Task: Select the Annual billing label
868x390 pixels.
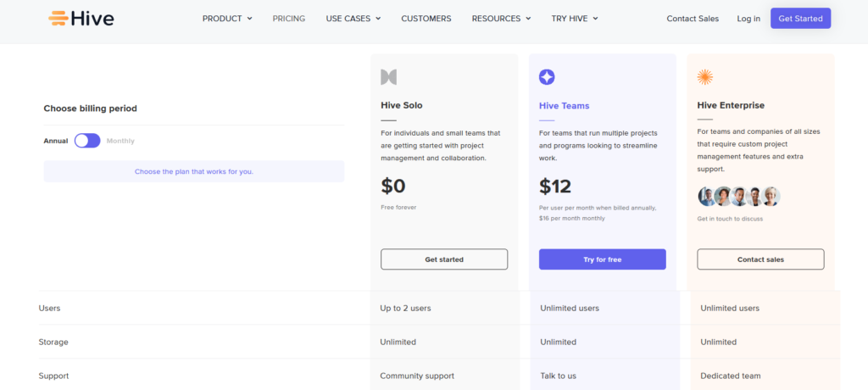Action: 56,141
